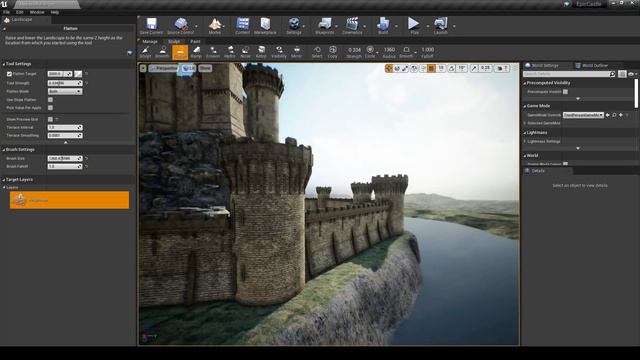Click the Launch toolbar icon
640x360 pixels.
(x=441, y=26)
